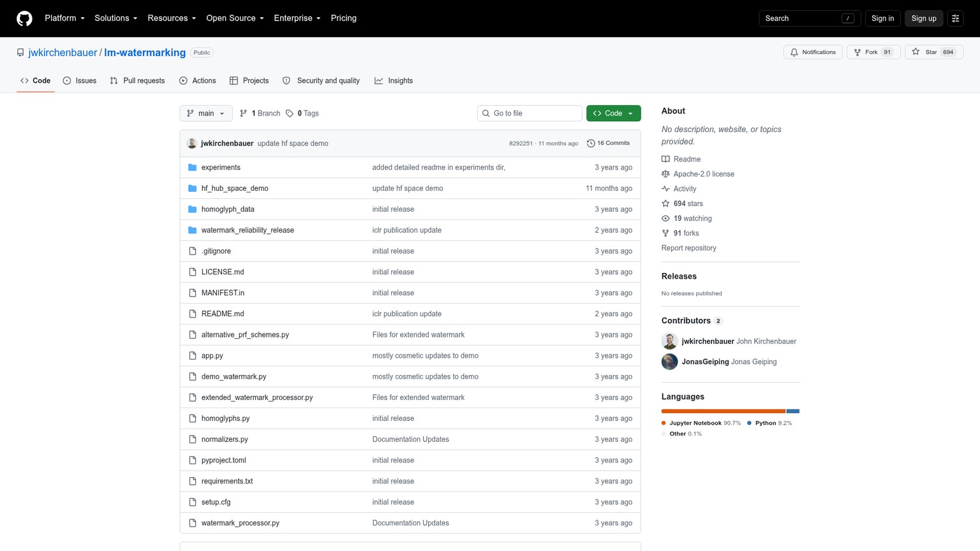Open latest commit 'update hf space demo'
This screenshot has width=980, height=551.
293,143
